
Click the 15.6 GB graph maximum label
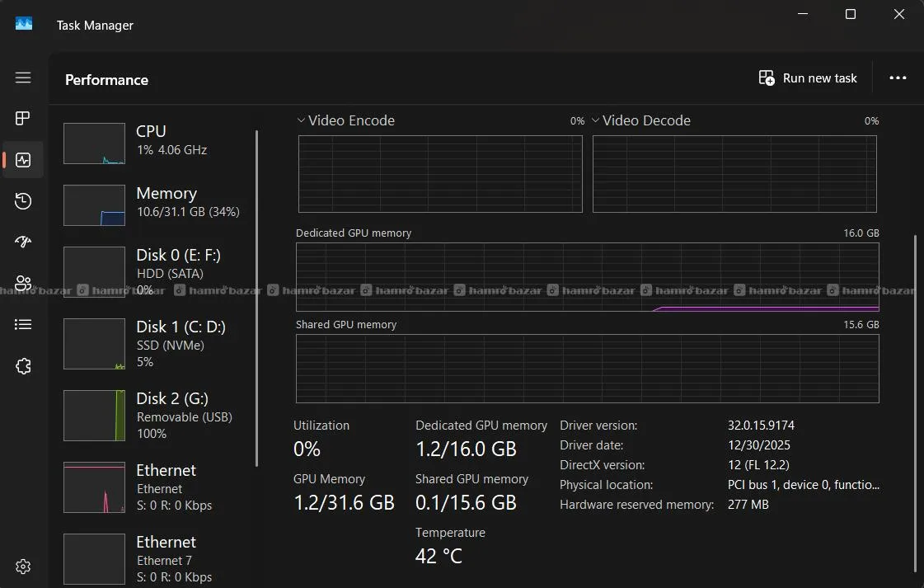click(x=861, y=324)
